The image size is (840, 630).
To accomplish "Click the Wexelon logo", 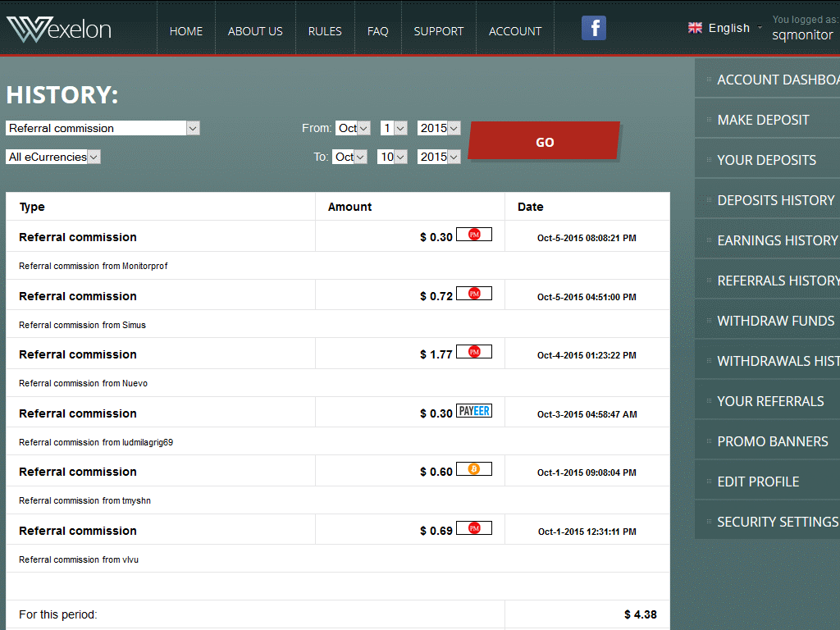I will [x=59, y=30].
